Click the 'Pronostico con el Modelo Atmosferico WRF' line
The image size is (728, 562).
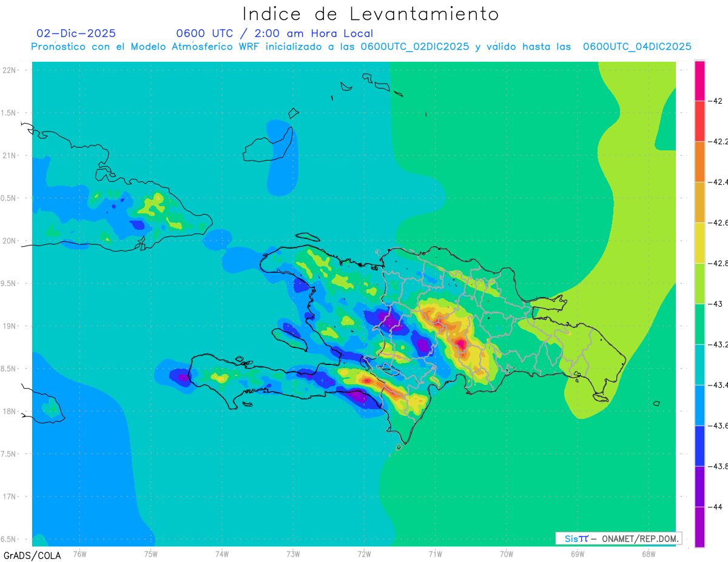click(x=361, y=47)
